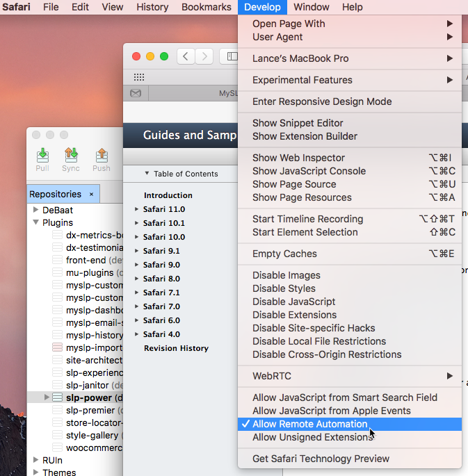Open the Safari application menu
This screenshot has height=476, width=468.
tap(16, 7)
